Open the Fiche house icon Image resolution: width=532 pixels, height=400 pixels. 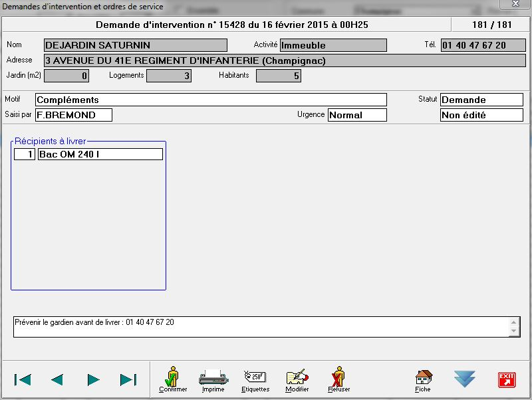point(423,379)
